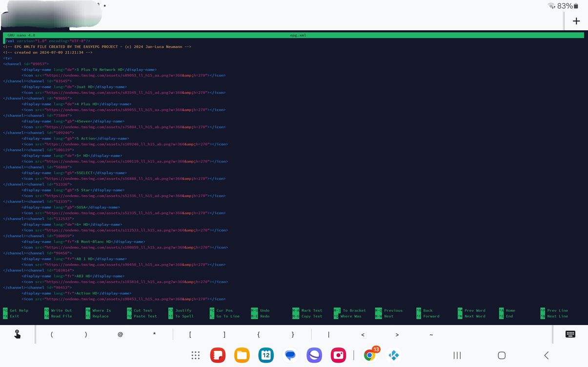The width and height of the screenshot is (588, 367).
Task: Click the epg.xml filename in title bar
Action: [x=298, y=36]
